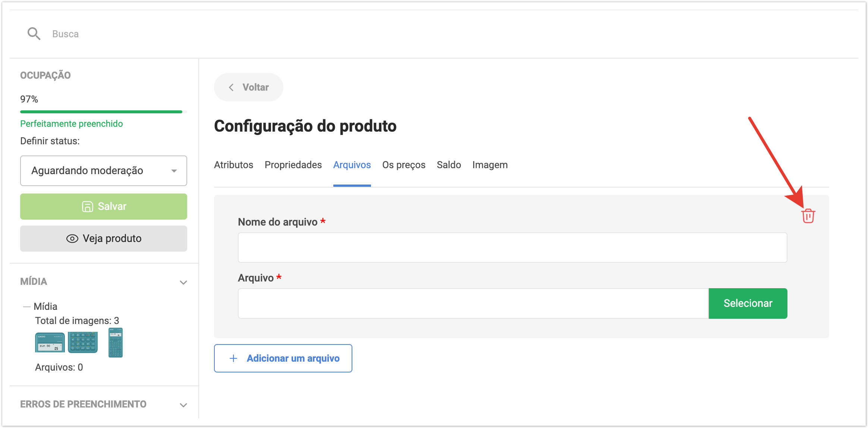Click the Nome do arquivo input field
Image resolution: width=868 pixels, height=428 pixels.
pos(512,248)
